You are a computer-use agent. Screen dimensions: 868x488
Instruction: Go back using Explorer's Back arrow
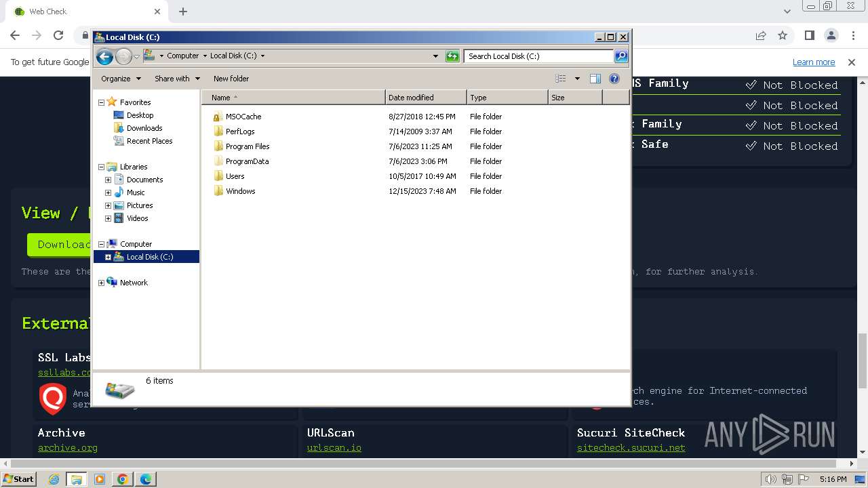click(x=104, y=56)
